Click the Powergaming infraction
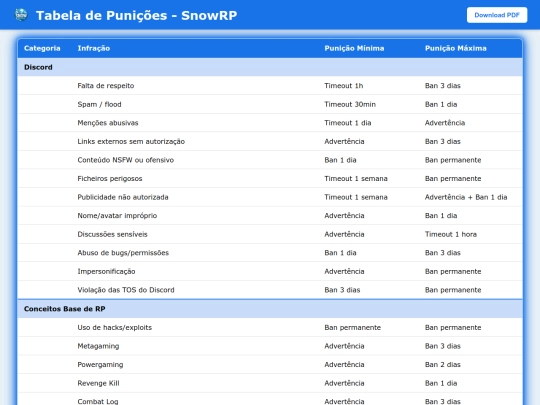This screenshot has width=540, height=405. [x=100, y=365]
